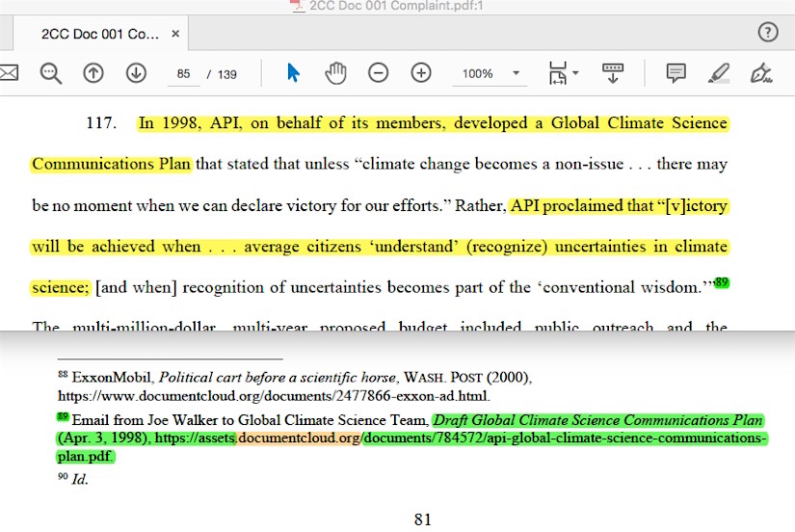795x532 pixels.
Task: Click the email envelope icon
Action: point(8,73)
